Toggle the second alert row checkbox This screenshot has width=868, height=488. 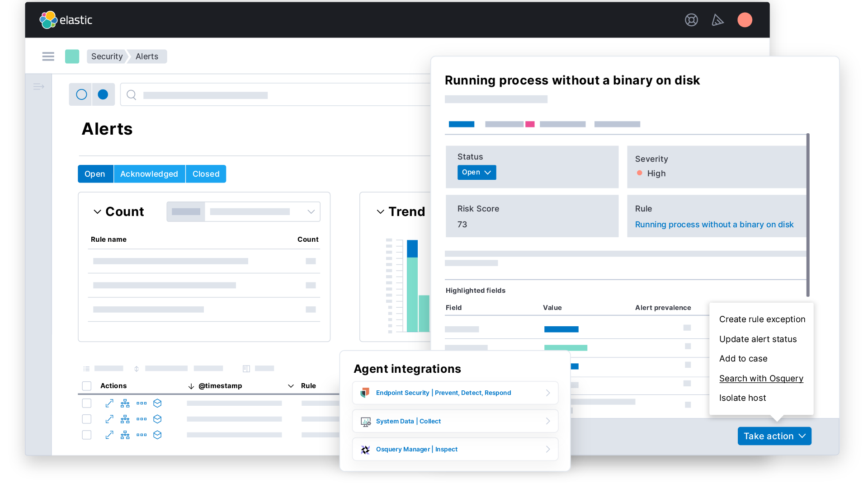(x=86, y=418)
